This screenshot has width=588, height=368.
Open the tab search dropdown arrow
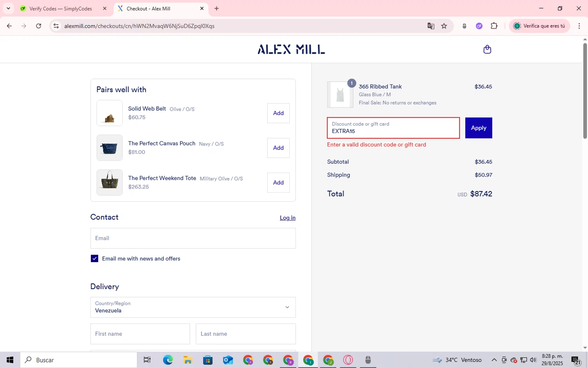click(8, 8)
